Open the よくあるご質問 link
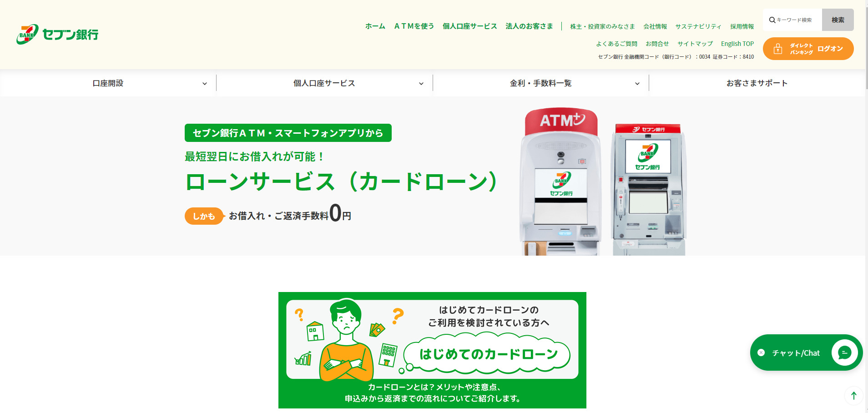The width and height of the screenshot is (868, 413). [x=617, y=43]
